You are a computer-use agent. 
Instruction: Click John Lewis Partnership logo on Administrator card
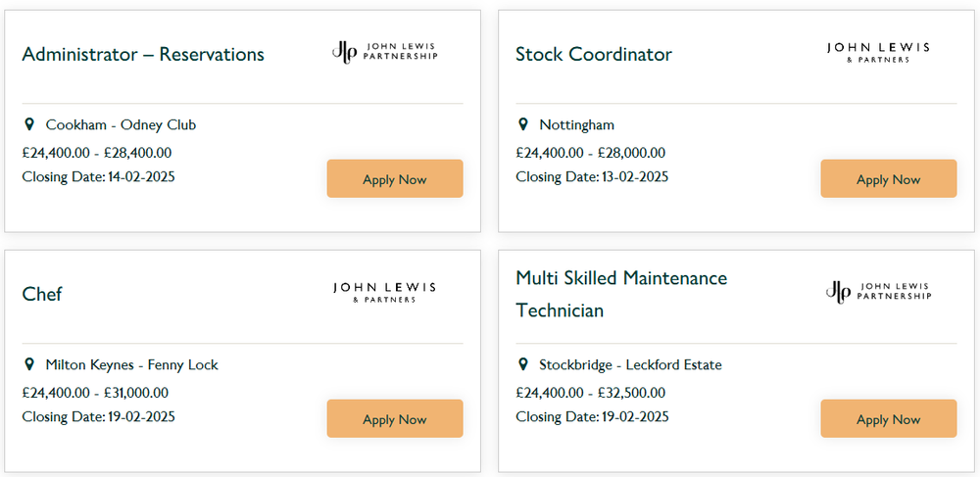(x=384, y=52)
